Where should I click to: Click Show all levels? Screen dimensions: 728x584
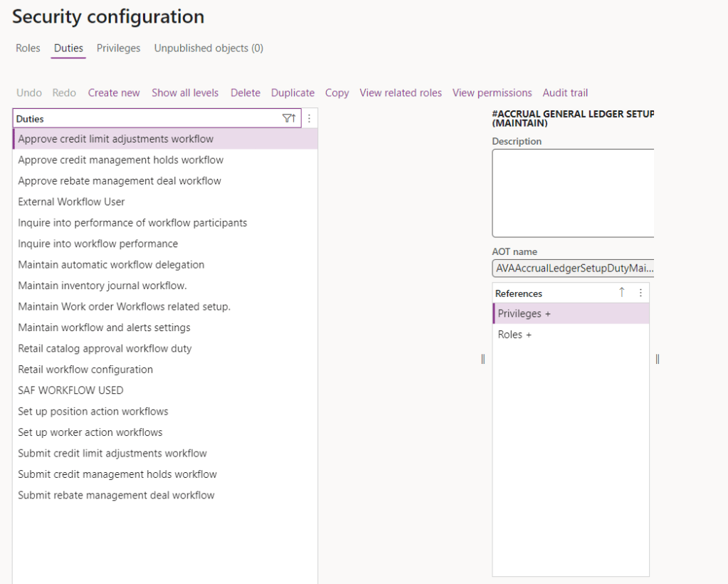tap(185, 93)
